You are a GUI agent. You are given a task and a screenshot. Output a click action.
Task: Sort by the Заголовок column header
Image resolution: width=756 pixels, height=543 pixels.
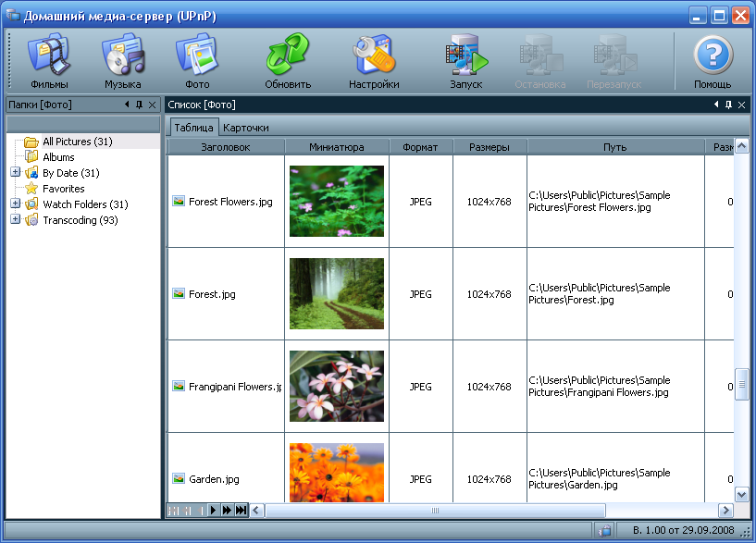(225, 147)
